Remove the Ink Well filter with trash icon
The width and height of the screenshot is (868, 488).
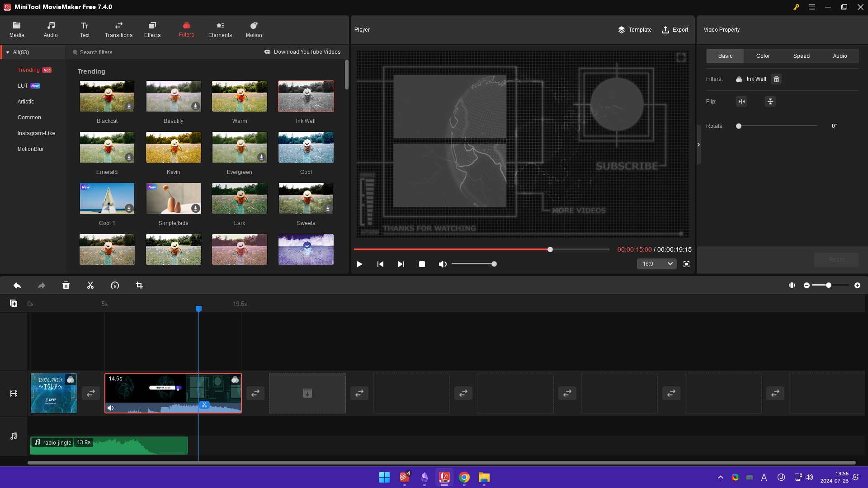[776, 80]
